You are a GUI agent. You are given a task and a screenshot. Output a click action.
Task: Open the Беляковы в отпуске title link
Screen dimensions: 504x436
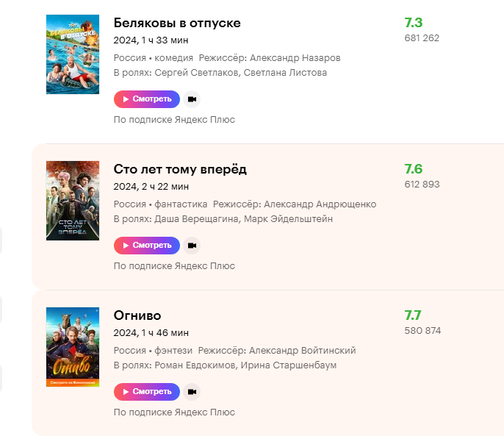point(177,23)
